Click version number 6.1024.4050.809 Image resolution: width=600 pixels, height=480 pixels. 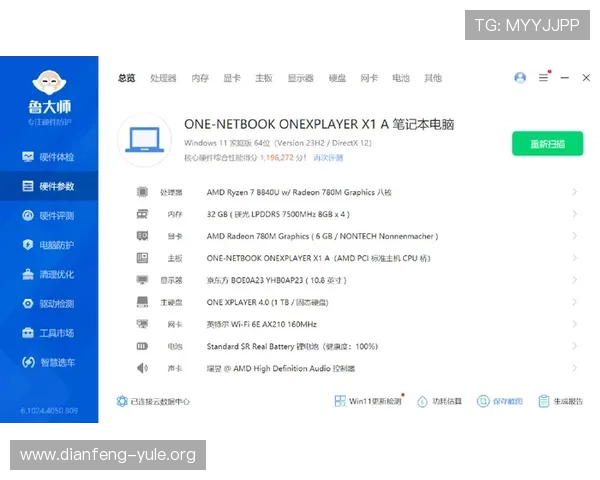pos(49,411)
